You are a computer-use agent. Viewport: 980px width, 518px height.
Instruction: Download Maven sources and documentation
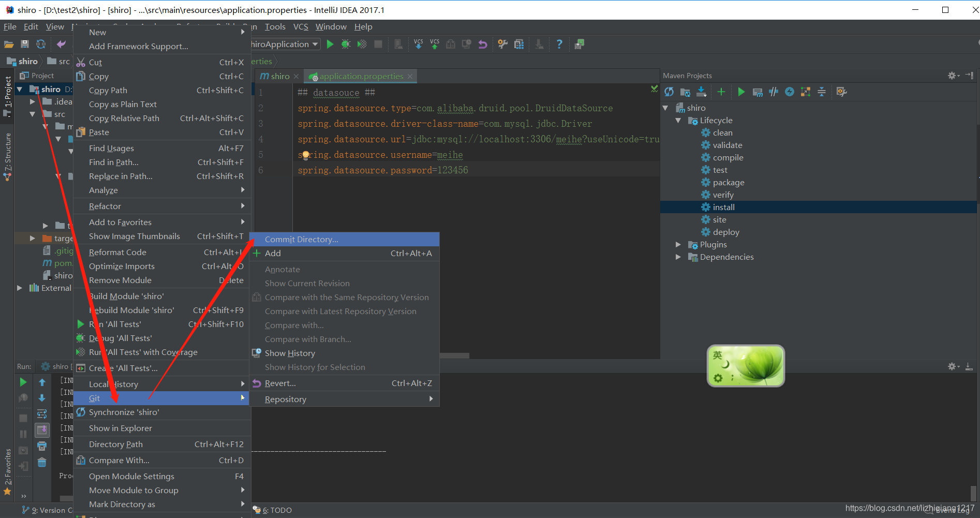coord(701,92)
